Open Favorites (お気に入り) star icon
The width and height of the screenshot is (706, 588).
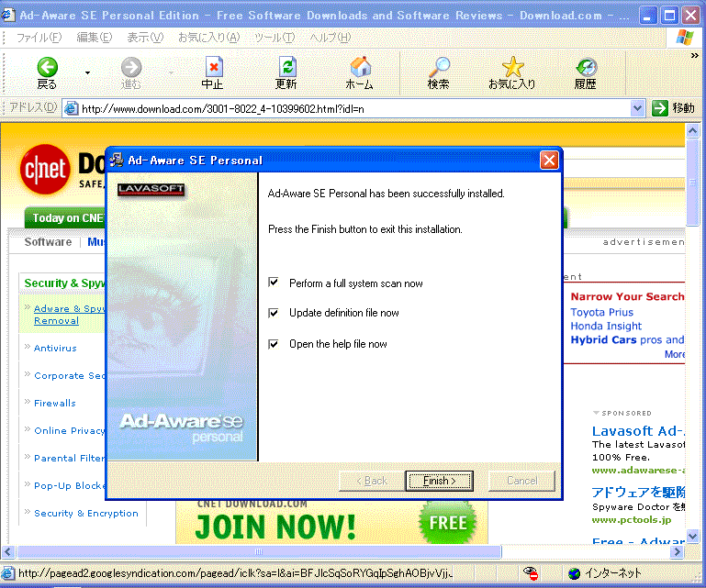click(x=513, y=67)
